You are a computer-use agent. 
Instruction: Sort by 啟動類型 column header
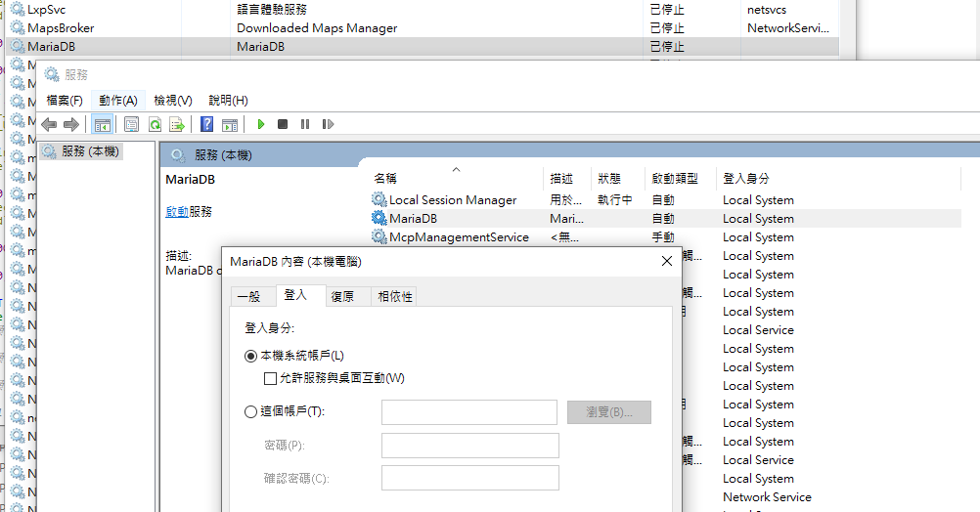[x=675, y=179]
